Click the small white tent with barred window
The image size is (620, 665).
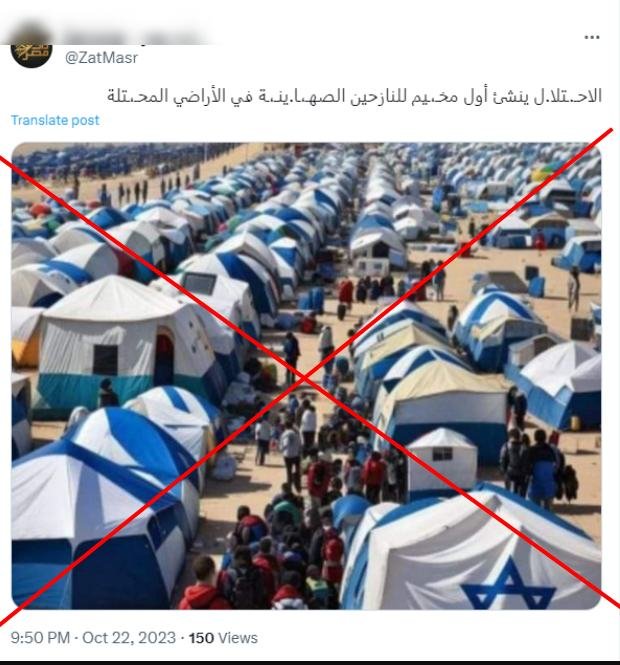[441, 461]
